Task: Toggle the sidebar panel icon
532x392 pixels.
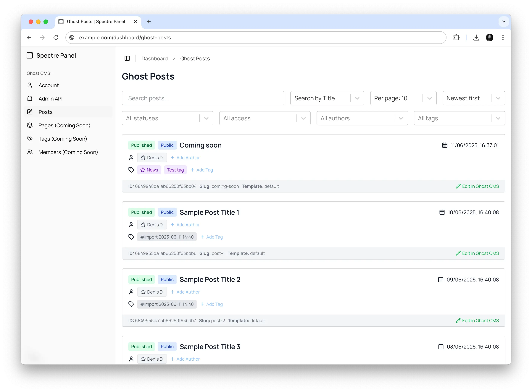Action: (x=127, y=58)
